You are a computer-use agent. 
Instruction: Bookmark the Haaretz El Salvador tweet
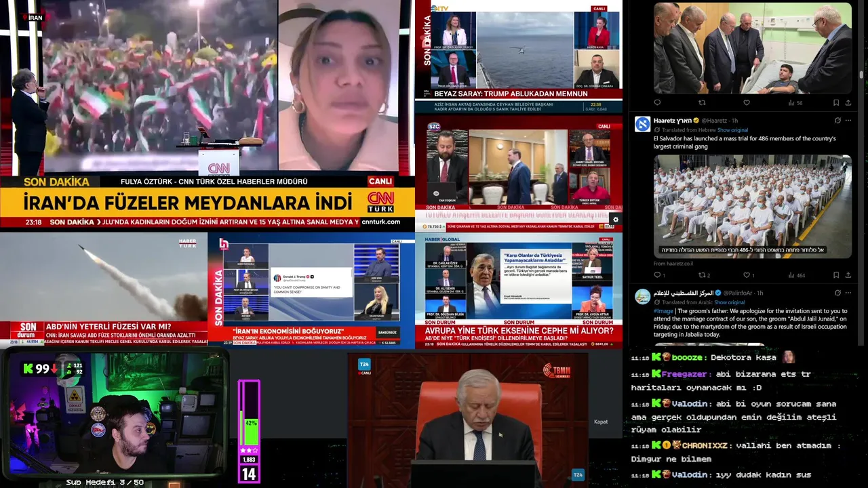(836, 275)
